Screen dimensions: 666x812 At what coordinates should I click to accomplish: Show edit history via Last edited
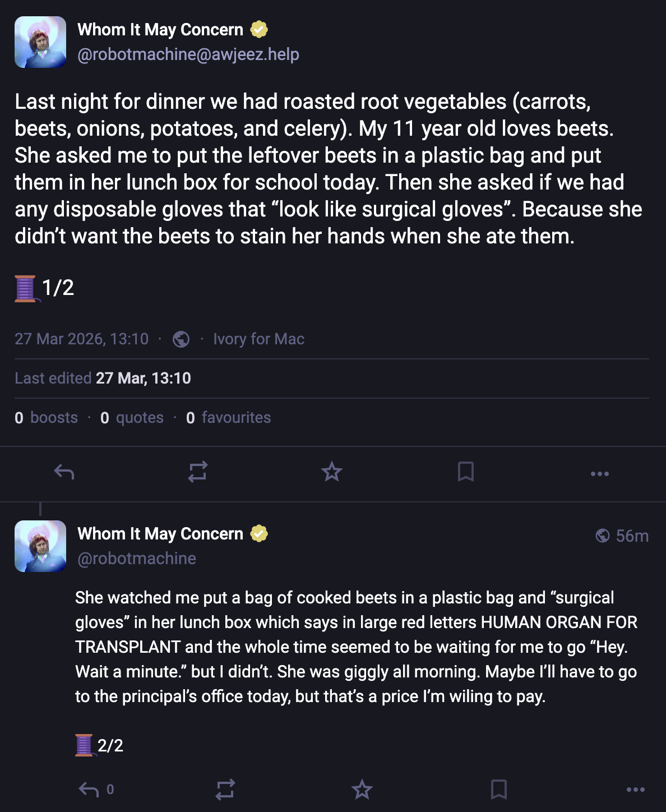coord(103,379)
